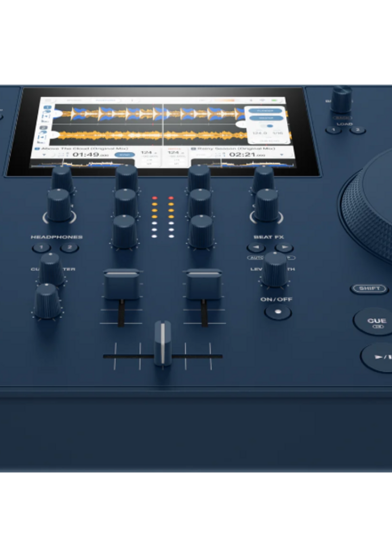The image size is (392, 549).
Task: Click the channel 1 volume fader cap
Action: pyautogui.click(x=122, y=284)
